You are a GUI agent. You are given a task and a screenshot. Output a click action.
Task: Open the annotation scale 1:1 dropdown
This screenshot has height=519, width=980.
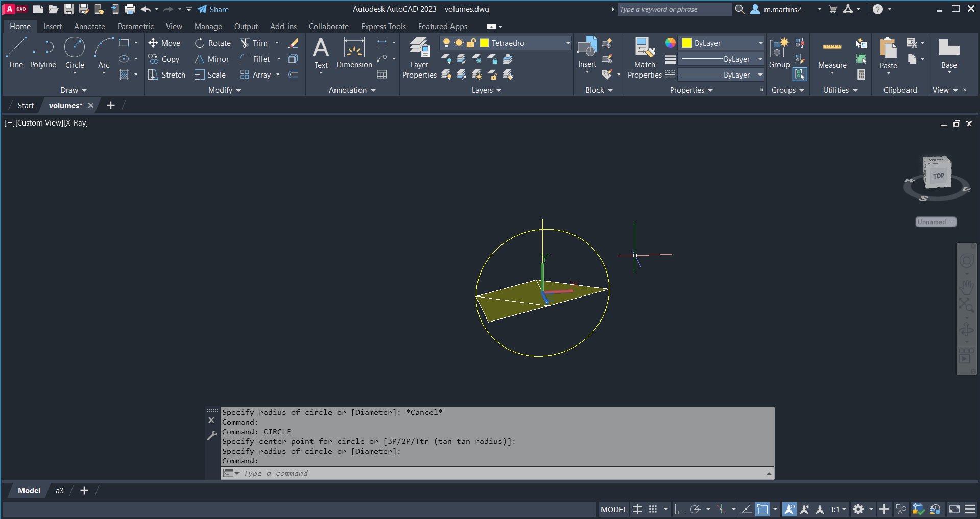[839, 509]
